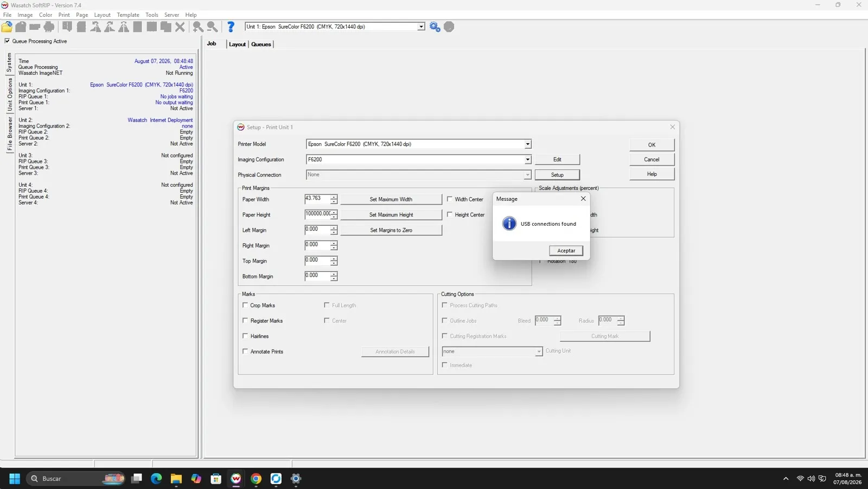
Task: Close the Setup - Print Unit 1 dialog
Action: click(673, 127)
